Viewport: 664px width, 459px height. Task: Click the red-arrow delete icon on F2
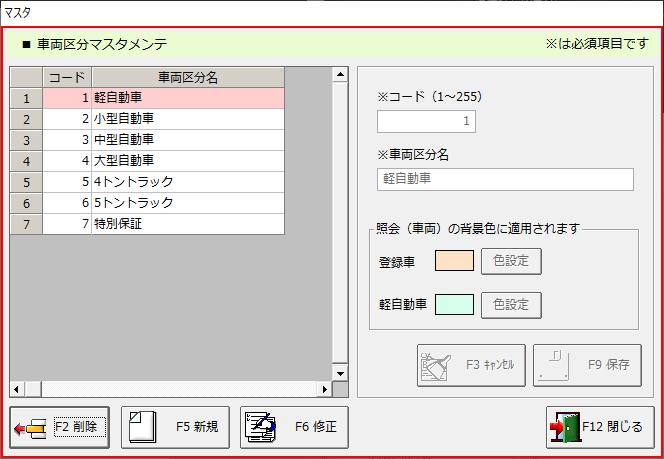pyautogui.click(x=30, y=429)
